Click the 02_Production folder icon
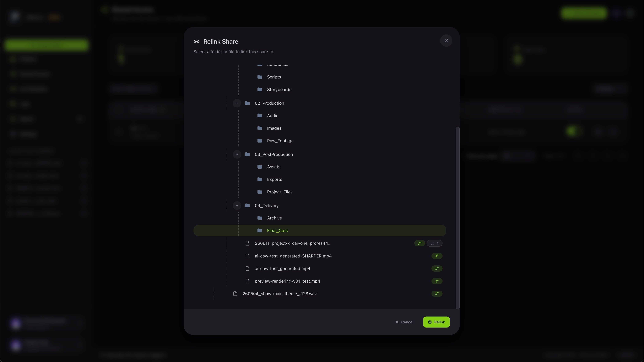The image size is (644, 362). [x=247, y=103]
